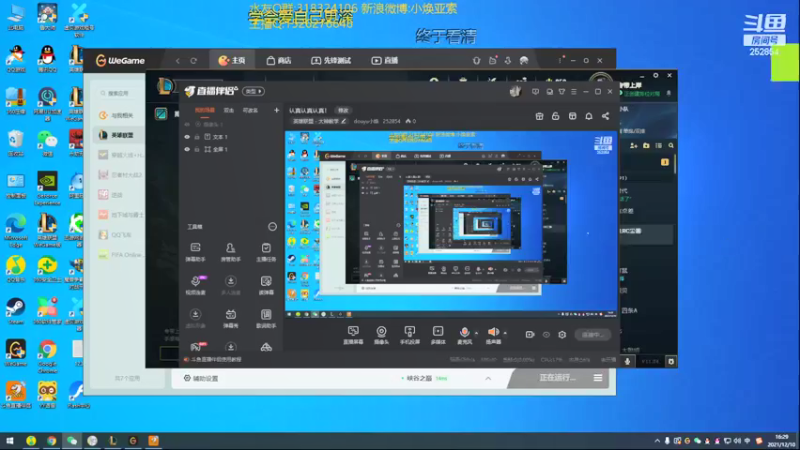
Task: Switch to the third scene tab
Action: (x=250, y=110)
